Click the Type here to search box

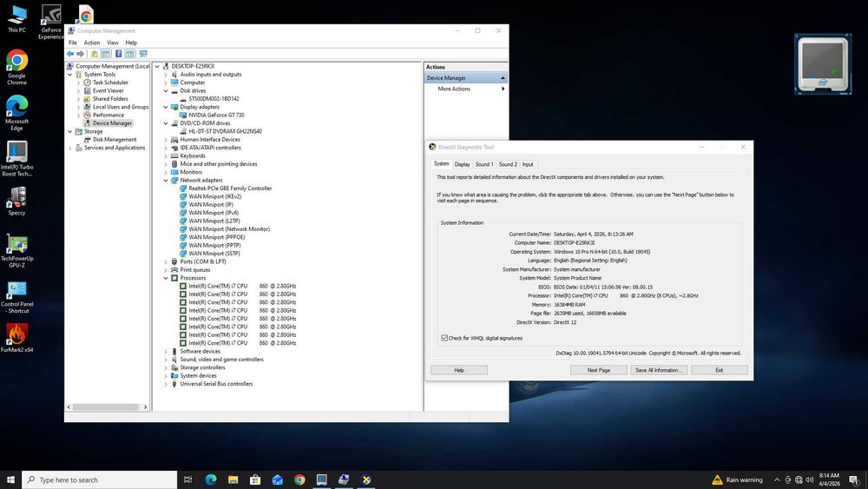(100, 479)
